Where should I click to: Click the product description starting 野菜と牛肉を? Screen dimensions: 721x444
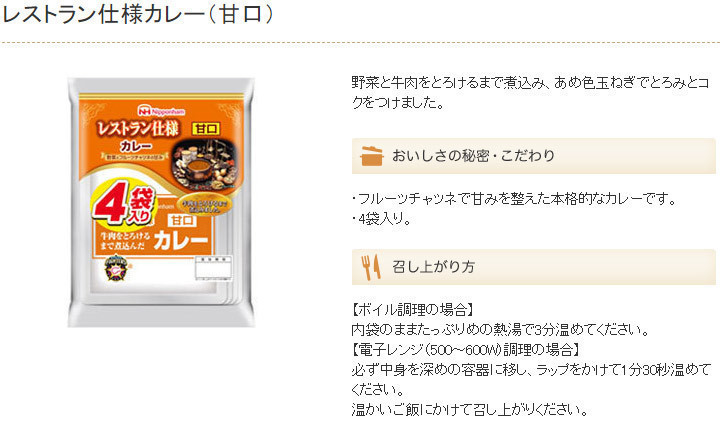click(x=530, y=92)
